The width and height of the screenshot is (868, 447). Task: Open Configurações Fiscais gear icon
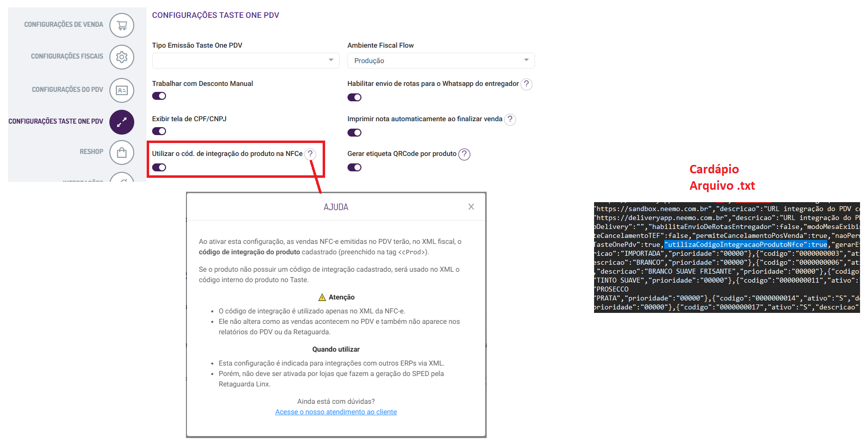point(122,57)
